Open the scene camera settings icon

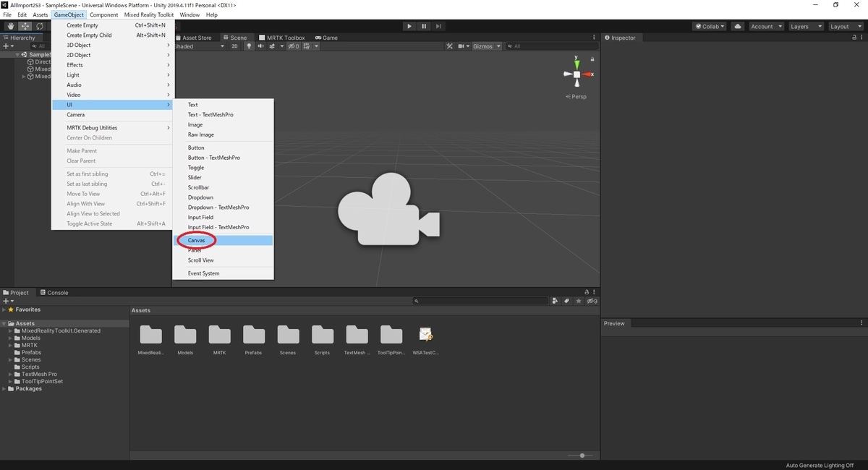tap(461, 46)
